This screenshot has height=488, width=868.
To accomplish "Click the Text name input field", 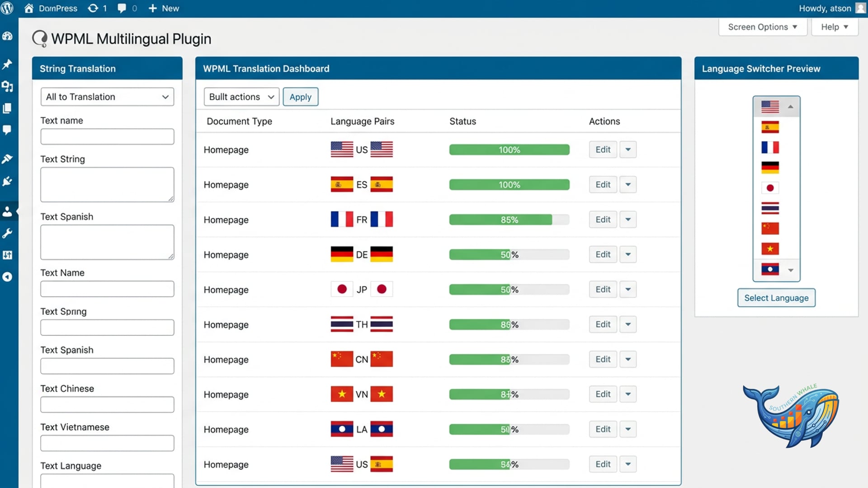I will click(107, 136).
